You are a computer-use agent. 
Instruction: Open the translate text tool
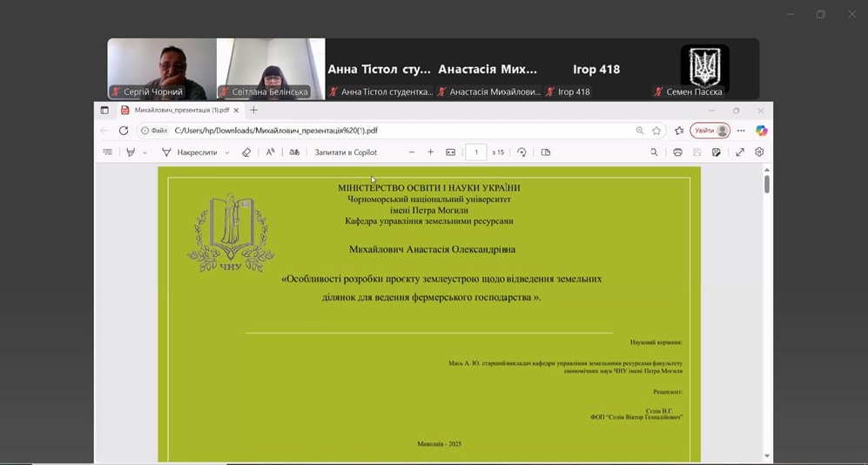294,152
